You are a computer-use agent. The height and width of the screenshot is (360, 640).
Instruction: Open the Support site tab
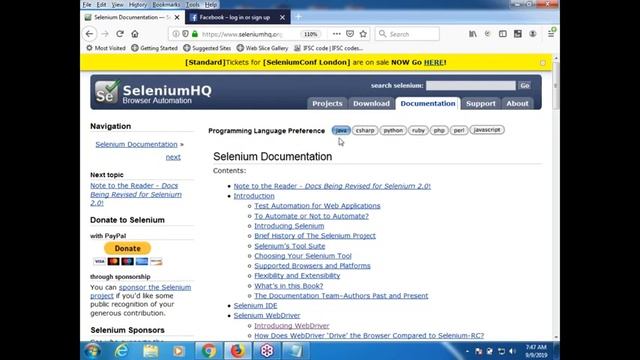(x=481, y=104)
